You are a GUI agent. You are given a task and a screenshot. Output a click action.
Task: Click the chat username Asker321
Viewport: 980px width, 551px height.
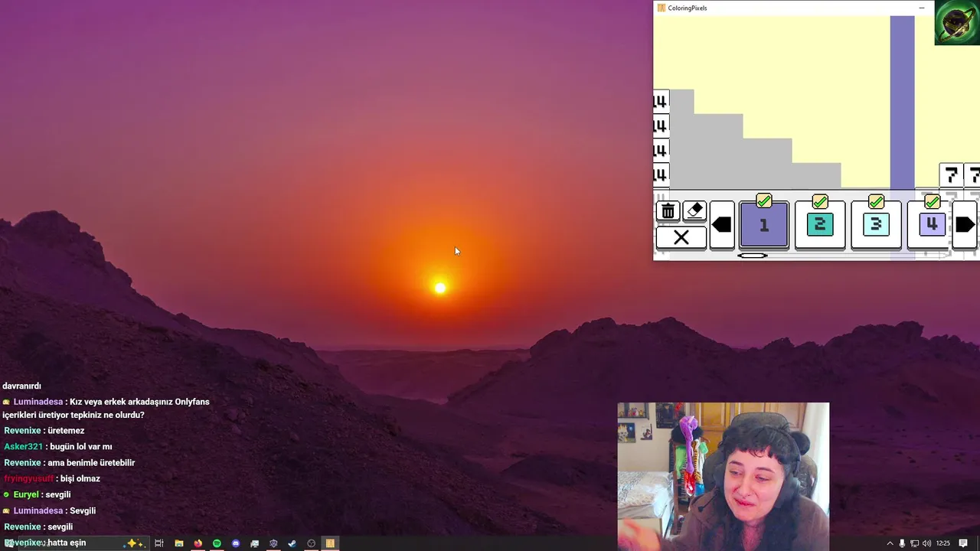coord(23,447)
